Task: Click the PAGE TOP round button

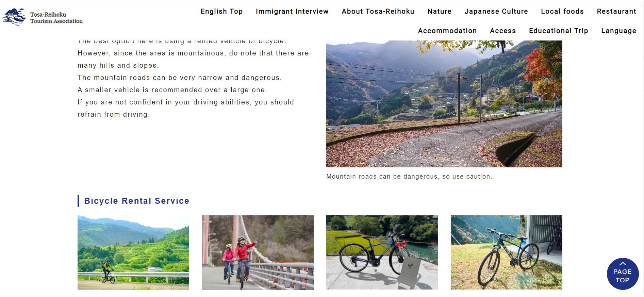Action: coord(623,274)
